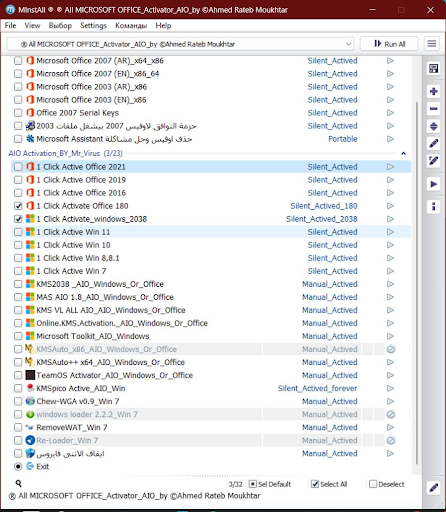Image resolution: width=446 pixels, height=512 pixels.
Task: Click the Run All button
Action: pos(389,44)
